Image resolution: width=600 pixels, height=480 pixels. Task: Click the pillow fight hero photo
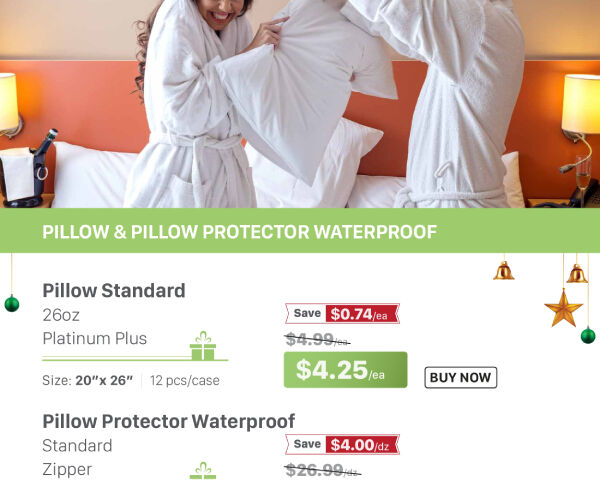point(300,104)
